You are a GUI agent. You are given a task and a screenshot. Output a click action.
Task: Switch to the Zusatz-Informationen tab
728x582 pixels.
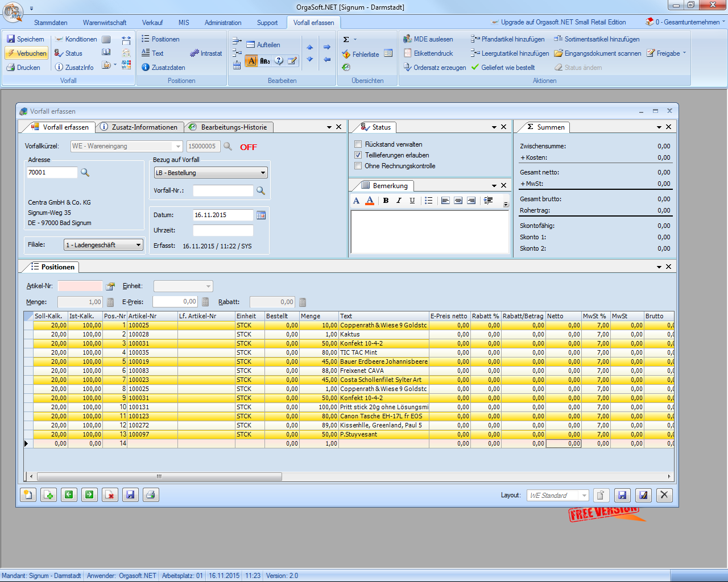(x=140, y=127)
